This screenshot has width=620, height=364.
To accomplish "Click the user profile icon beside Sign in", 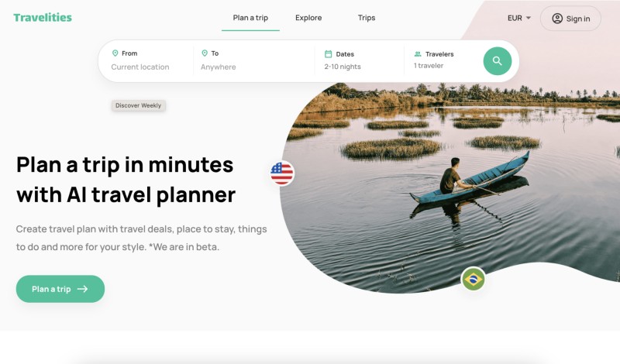I will 557,18.
